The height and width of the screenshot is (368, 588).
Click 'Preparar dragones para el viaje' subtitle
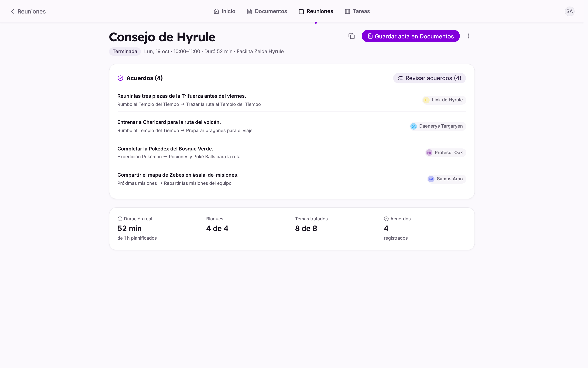(x=219, y=130)
